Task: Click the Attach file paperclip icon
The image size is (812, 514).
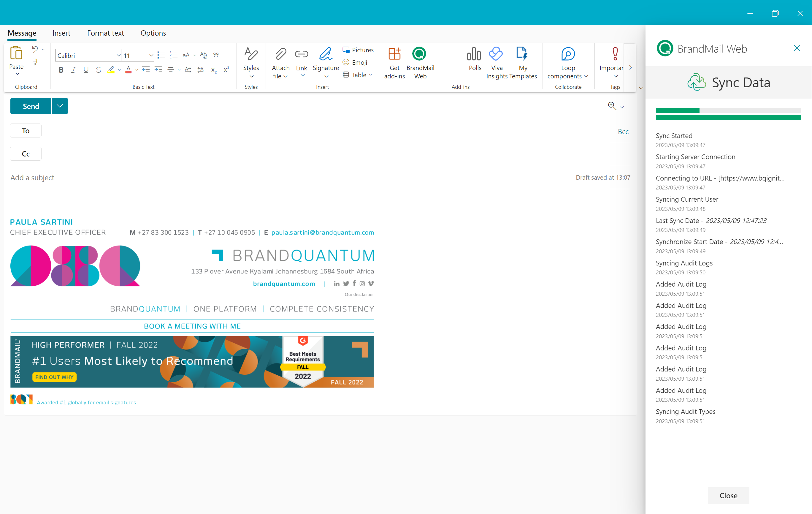Action: click(x=280, y=54)
